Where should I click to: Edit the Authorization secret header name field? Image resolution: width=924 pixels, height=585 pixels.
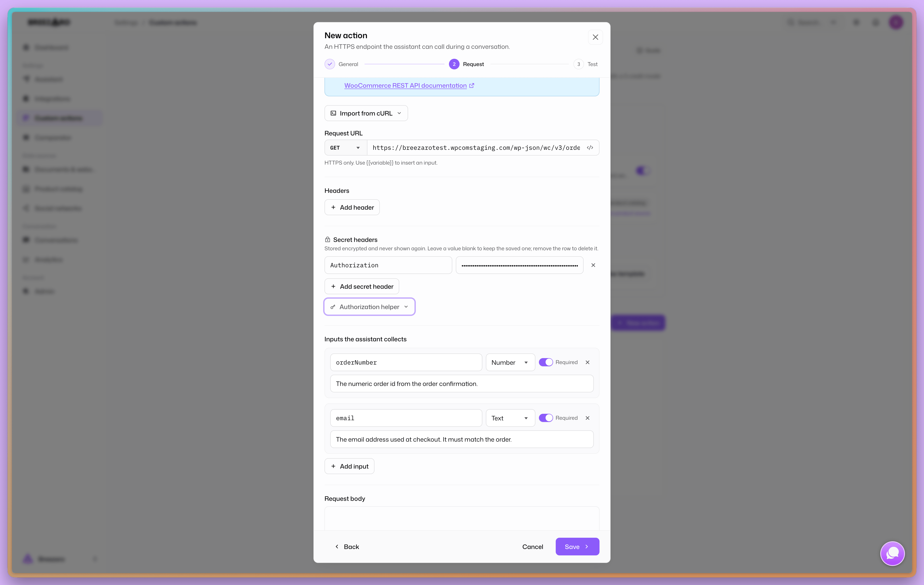(388, 265)
